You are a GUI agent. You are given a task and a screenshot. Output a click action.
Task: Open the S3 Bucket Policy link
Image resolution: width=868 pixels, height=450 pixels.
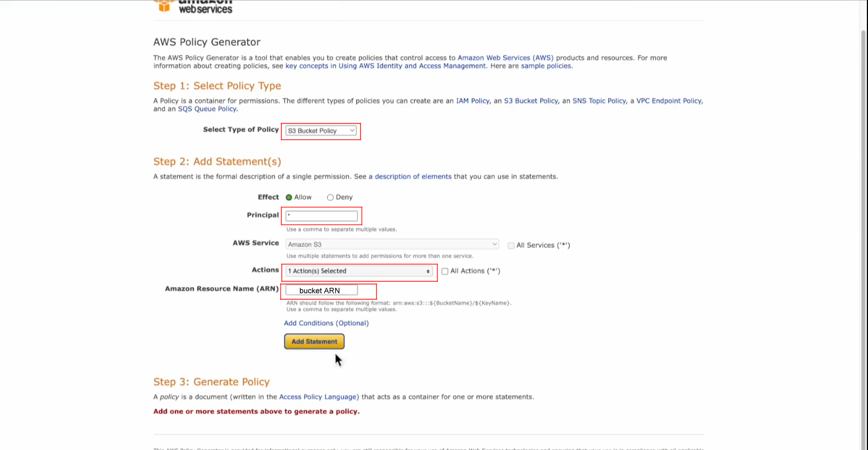pos(531,101)
